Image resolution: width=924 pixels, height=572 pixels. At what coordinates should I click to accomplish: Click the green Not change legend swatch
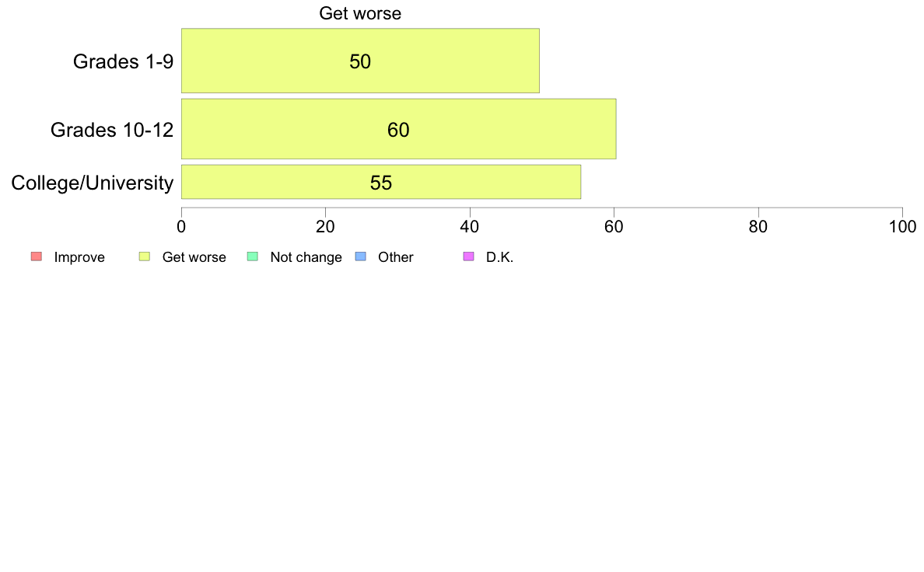[x=252, y=256]
